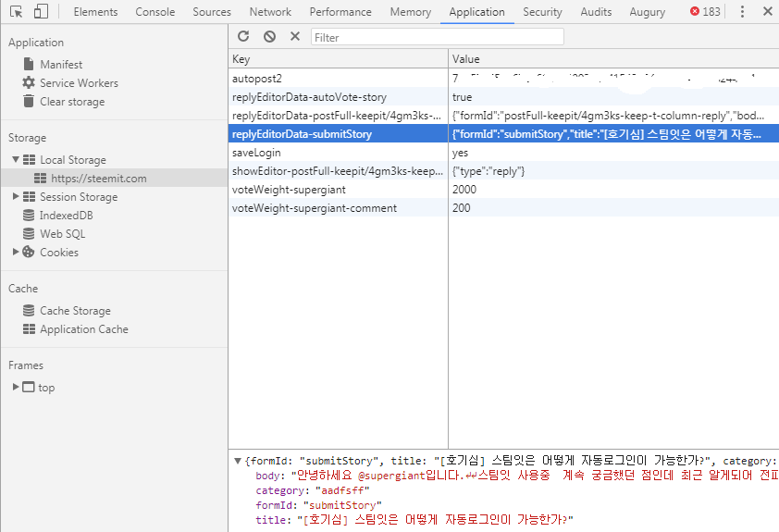Collapse the JSON object preview triangle
Image resolution: width=779 pixels, height=532 pixels.
coord(238,461)
